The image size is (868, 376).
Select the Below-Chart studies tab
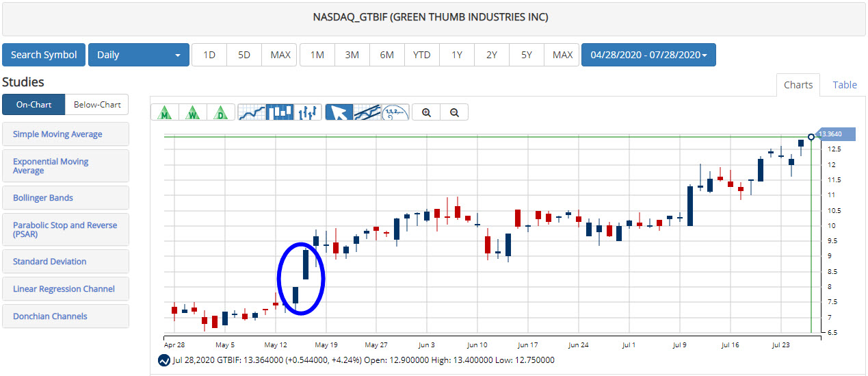[97, 105]
